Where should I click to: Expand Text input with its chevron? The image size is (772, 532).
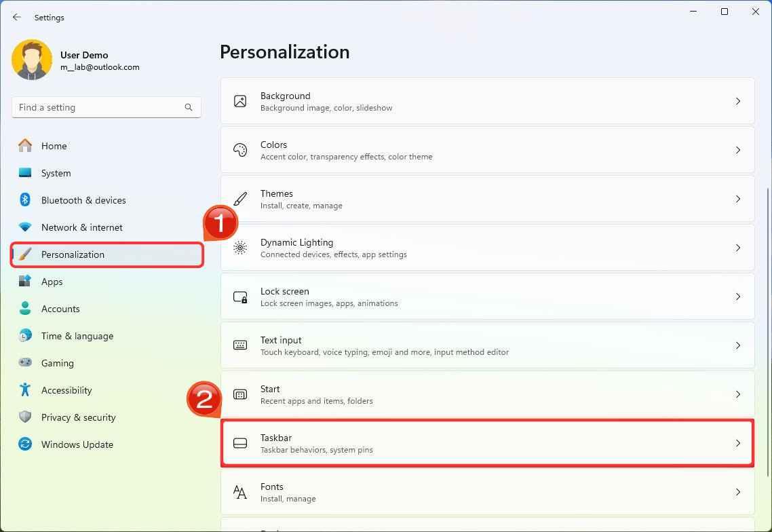pos(738,345)
